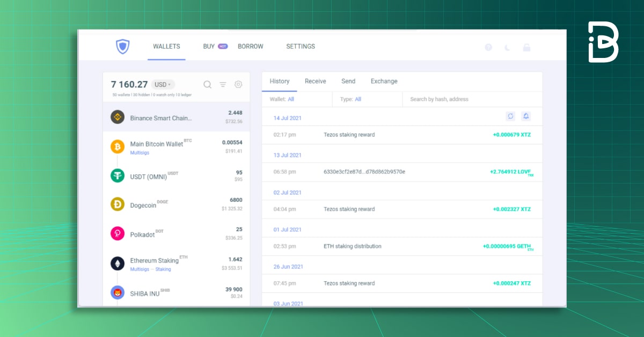Image resolution: width=644 pixels, height=337 pixels.
Task: Switch to the Exchange tab
Action: coord(384,81)
